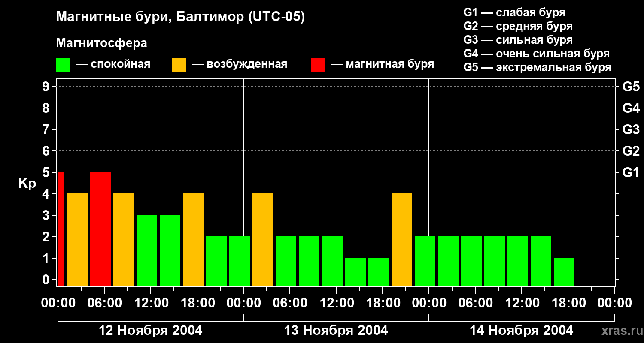This screenshot has height=343, width=644.
Task: Click the 06:00 time label above 12 Ноября
Action: [104, 303]
